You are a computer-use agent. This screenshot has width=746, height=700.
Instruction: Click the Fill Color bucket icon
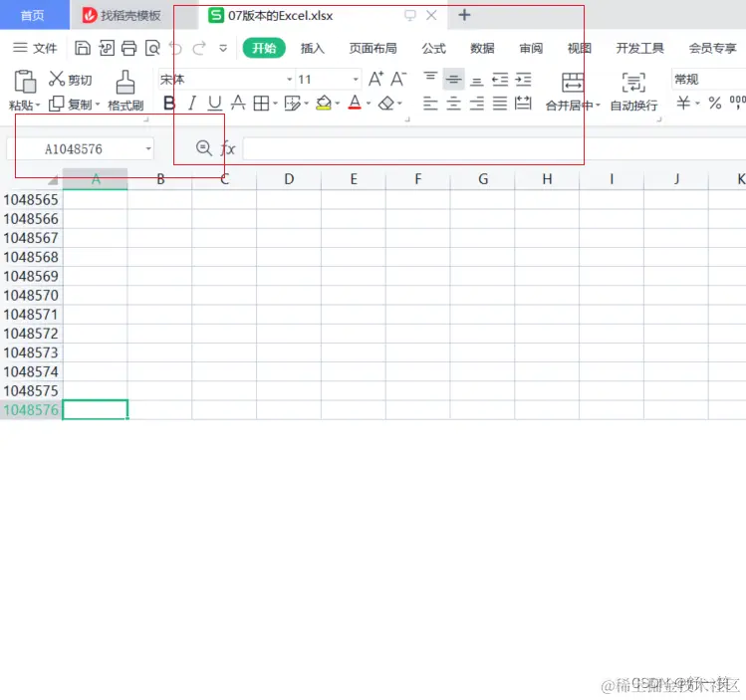(324, 103)
